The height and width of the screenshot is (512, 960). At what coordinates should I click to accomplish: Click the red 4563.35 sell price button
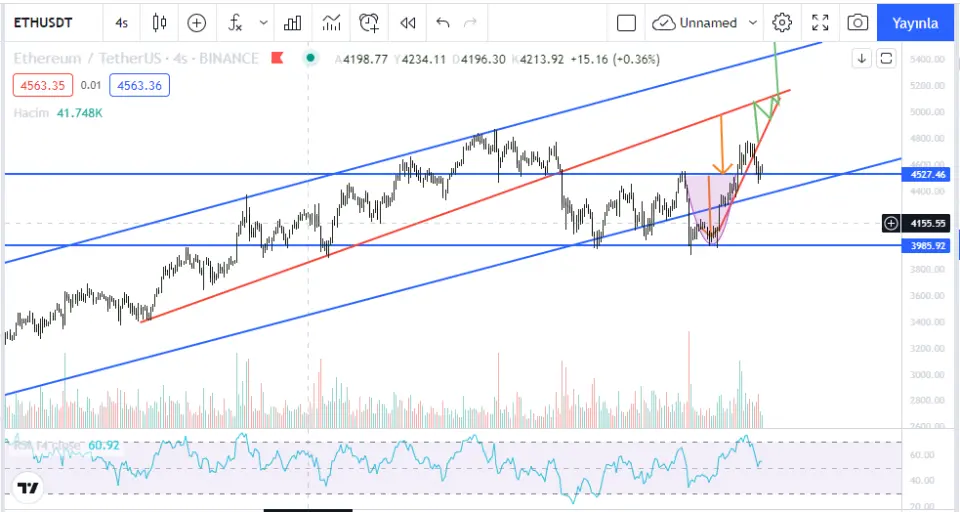(x=42, y=85)
